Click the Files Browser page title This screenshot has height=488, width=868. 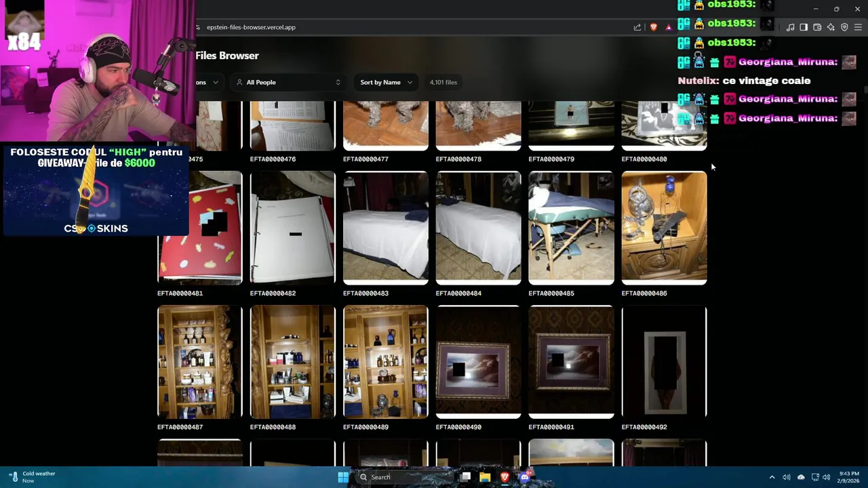(x=226, y=56)
